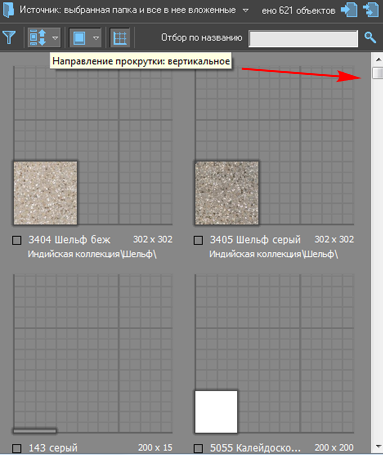Toggle the grid display icon
The image size is (383, 455).
[x=120, y=38]
